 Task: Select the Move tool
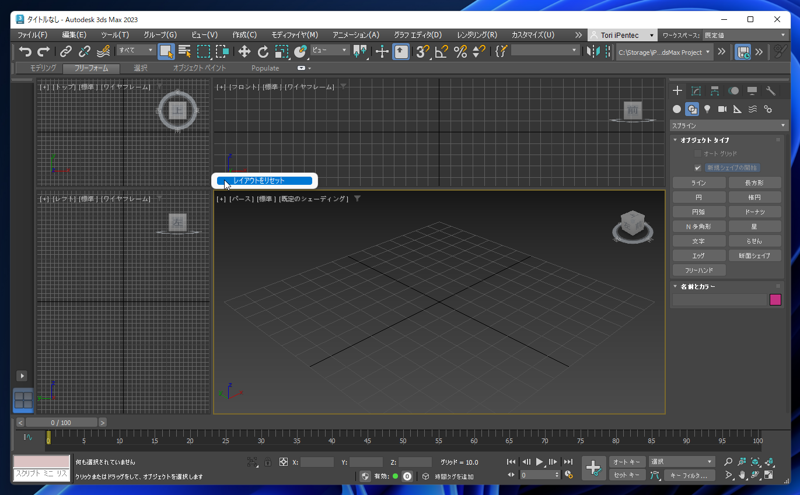pyautogui.click(x=244, y=51)
